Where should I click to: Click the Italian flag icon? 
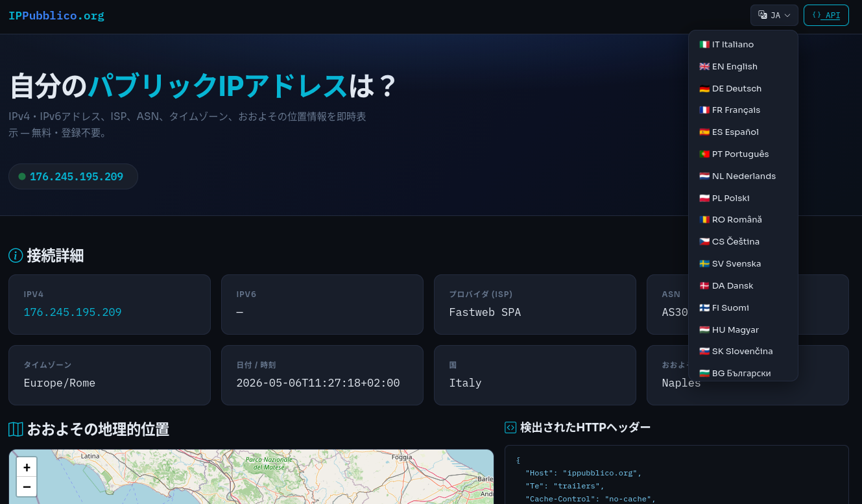click(704, 45)
